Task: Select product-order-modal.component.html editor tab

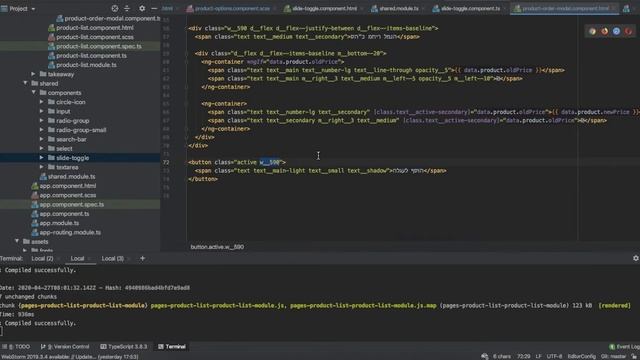Action: 563,8
